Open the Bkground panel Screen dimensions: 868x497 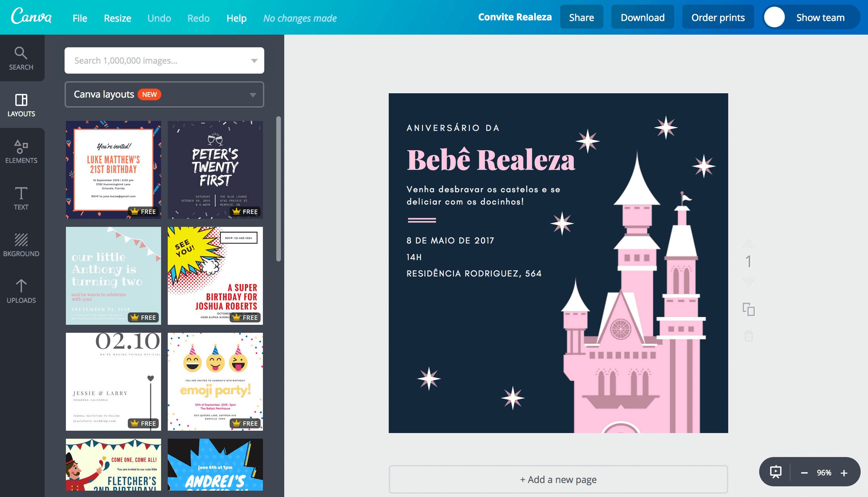[x=21, y=245]
